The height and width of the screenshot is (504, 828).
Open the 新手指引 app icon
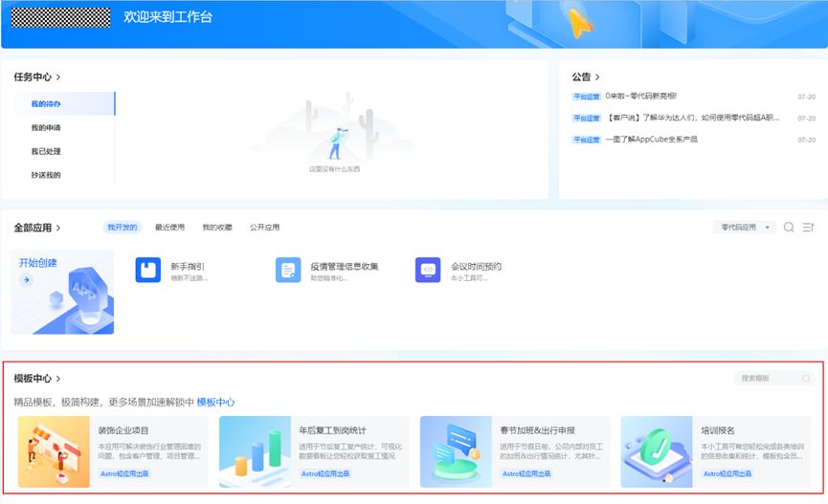click(x=147, y=271)
